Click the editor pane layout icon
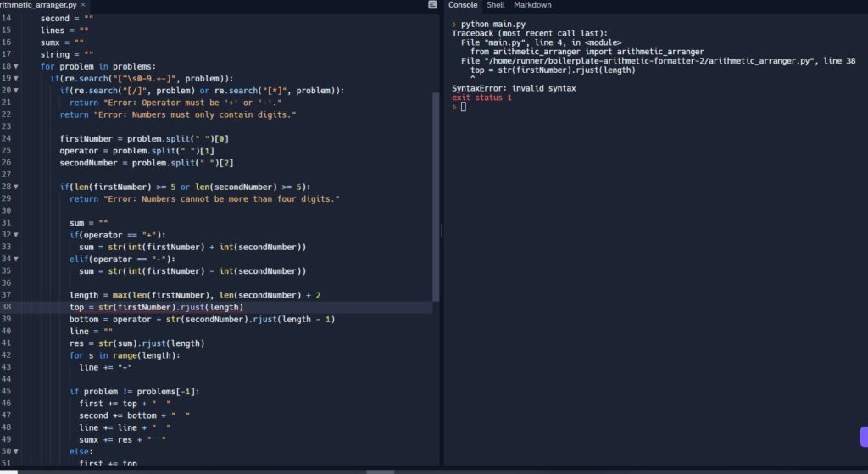Screen dimensions: 868x474 (x=433, y=5)
